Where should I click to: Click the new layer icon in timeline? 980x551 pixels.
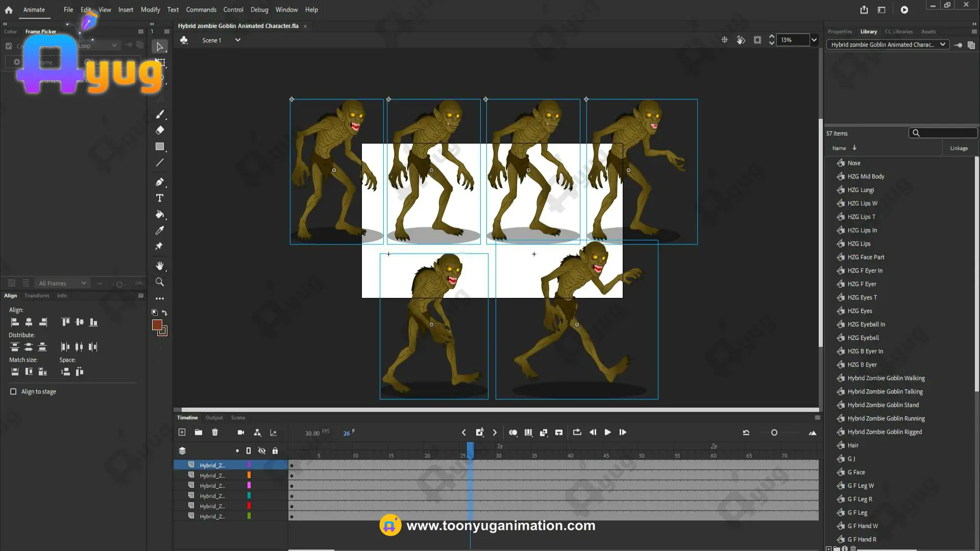(182, 432)
